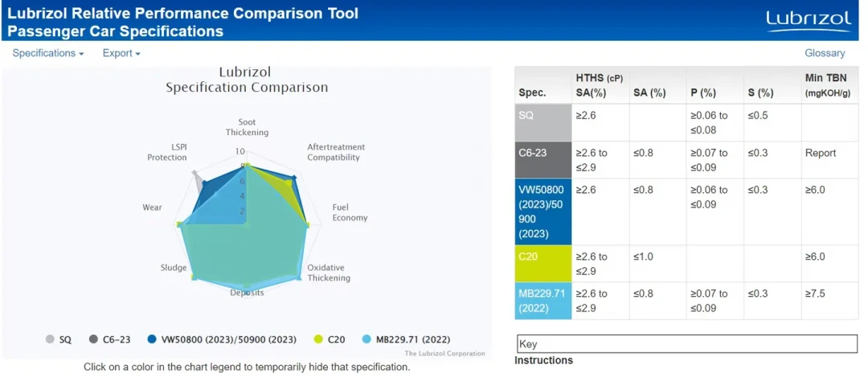This screenshot has height=378, width=868.
Task: Click the Instructions heading
Action: point(543,360)
